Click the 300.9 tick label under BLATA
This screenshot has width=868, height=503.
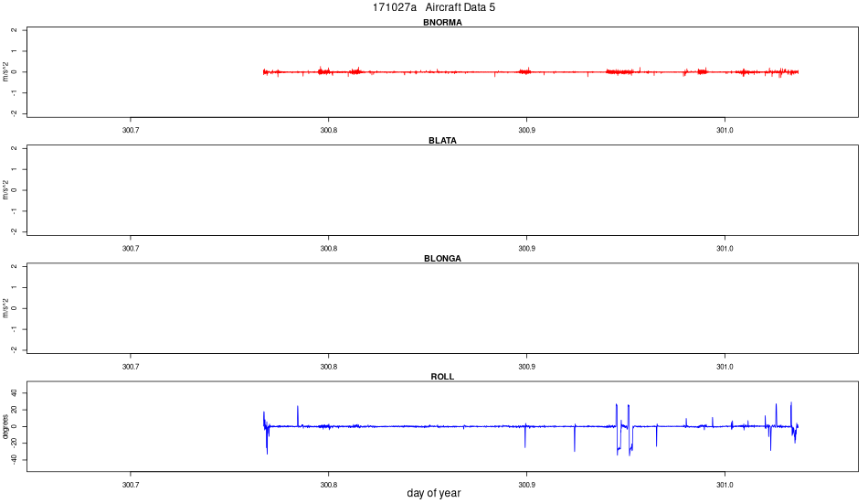526,248
